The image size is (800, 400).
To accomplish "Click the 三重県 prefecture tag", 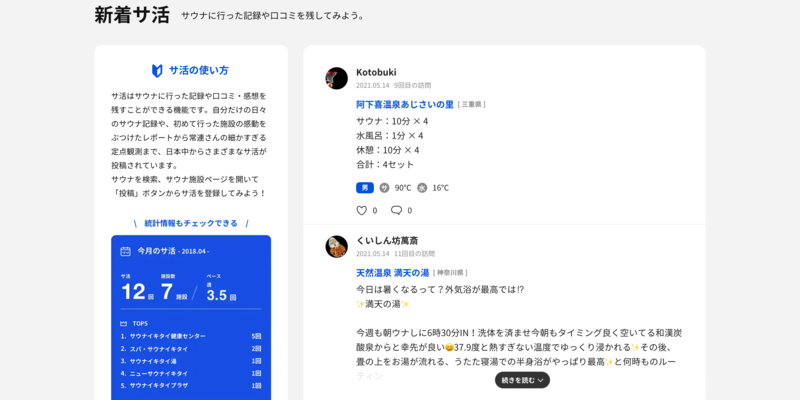I will coord(471,105).
